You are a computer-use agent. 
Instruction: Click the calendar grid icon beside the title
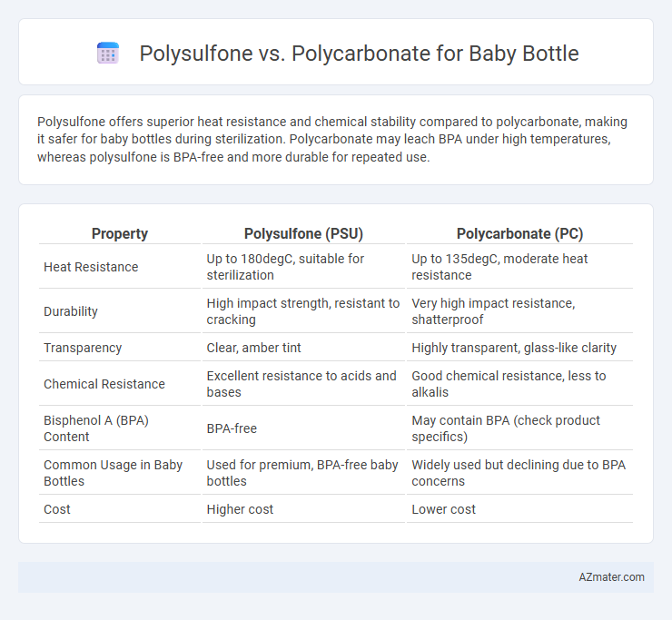[x=108, y=54]
